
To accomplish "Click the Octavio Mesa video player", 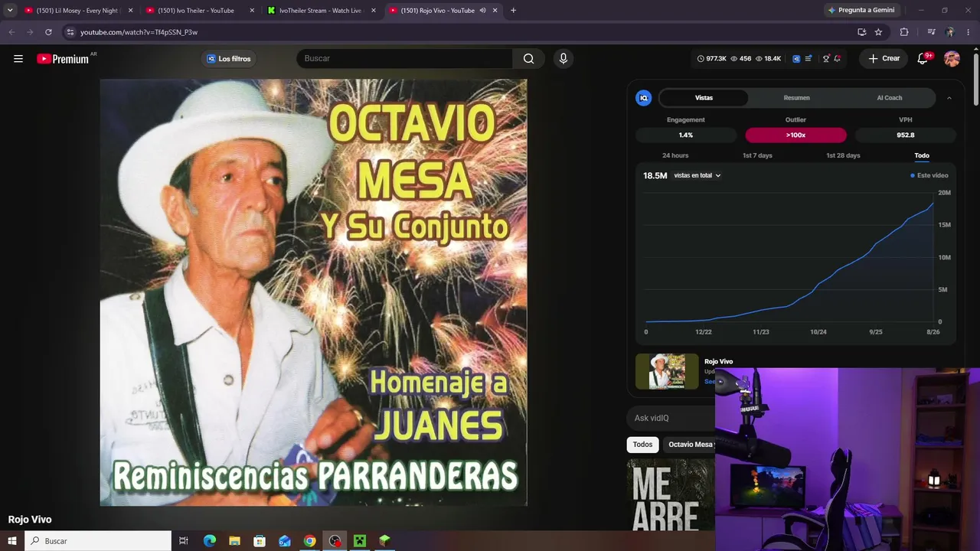I will pos(313,292).
